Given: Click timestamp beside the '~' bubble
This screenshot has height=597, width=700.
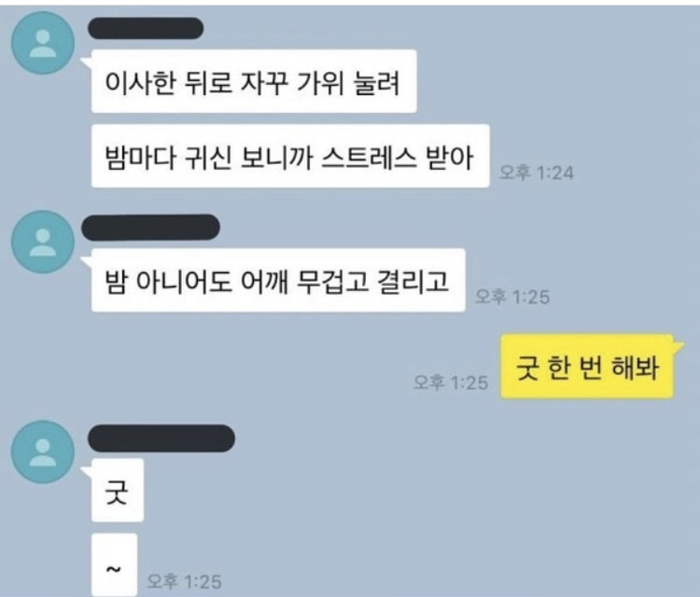Looking at the screenshot, I should (185, 581).
